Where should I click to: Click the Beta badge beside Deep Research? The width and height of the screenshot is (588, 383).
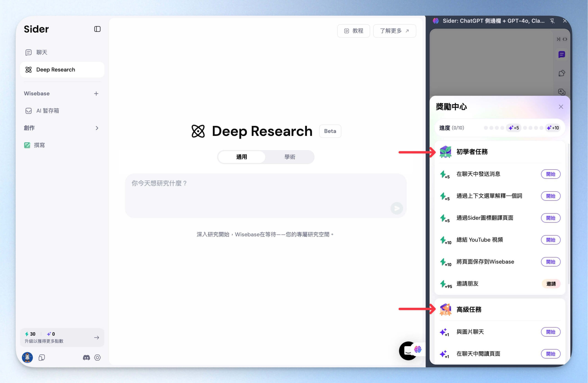330,131
